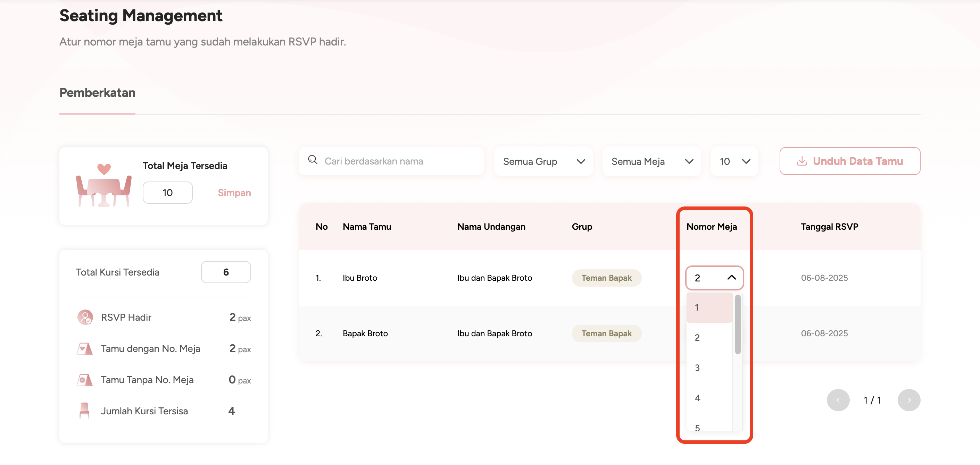
Task: Open the Semua Meja filter dropdown
Action: (x=651, y=161)
